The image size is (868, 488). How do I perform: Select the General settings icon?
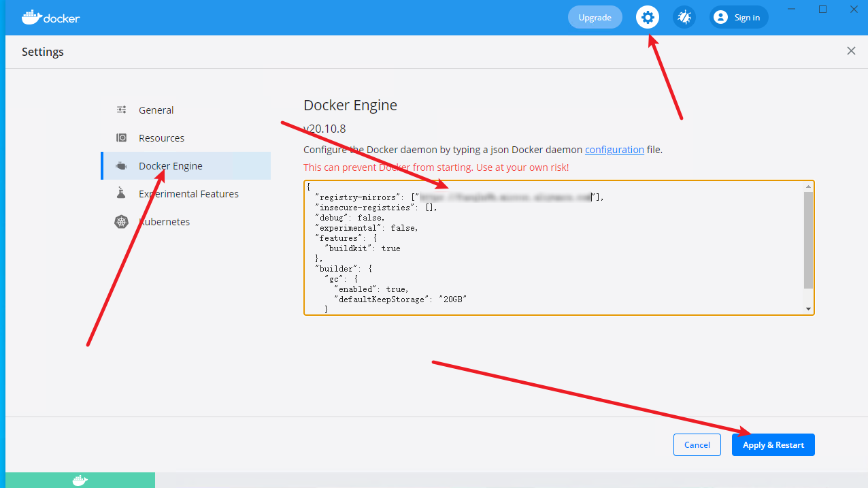(122, 110)
